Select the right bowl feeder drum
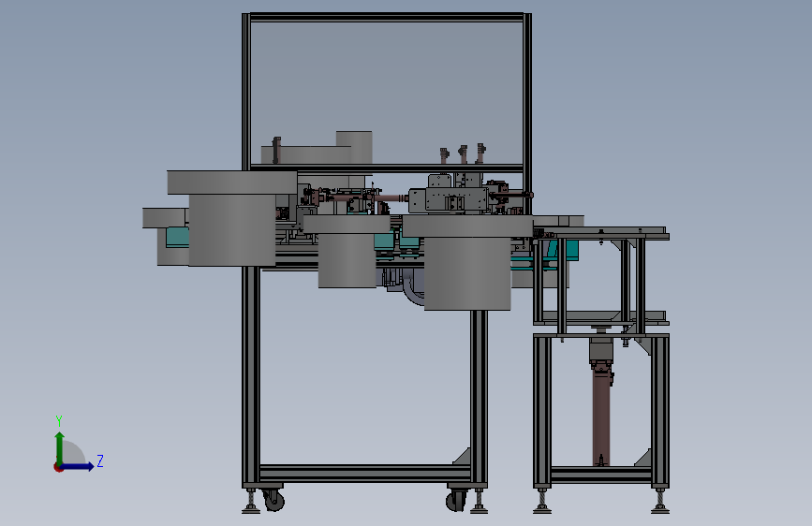This screenshot has width=812, height=526. coord(467,264)
